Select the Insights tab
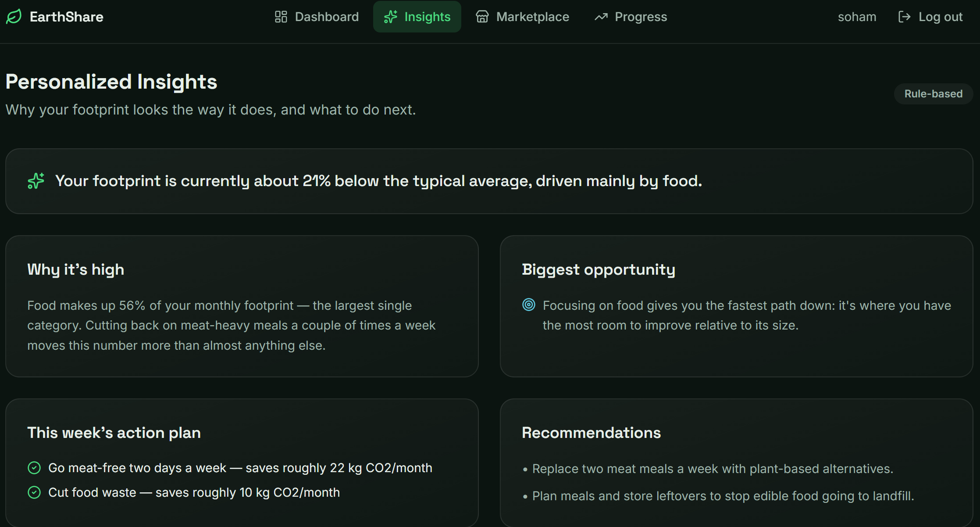This screenshot has height=527, width=980. [x=417, y=17]
